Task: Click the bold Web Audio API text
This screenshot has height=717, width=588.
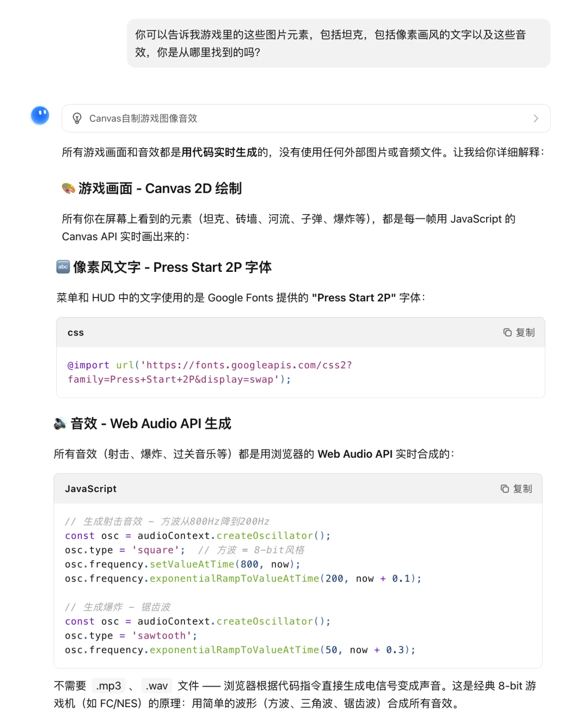Action: coord(356,453)
